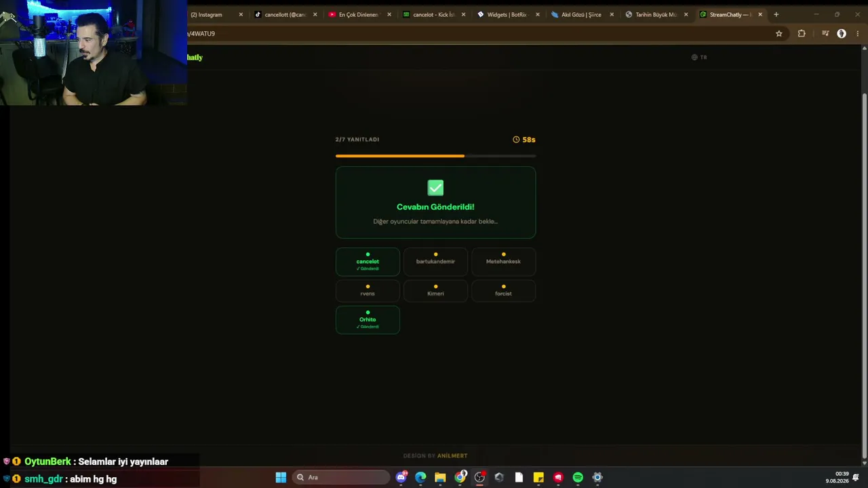Click the forcist player card
The height and width of the screenshot is (488, 868).
[x=503, y=291]
